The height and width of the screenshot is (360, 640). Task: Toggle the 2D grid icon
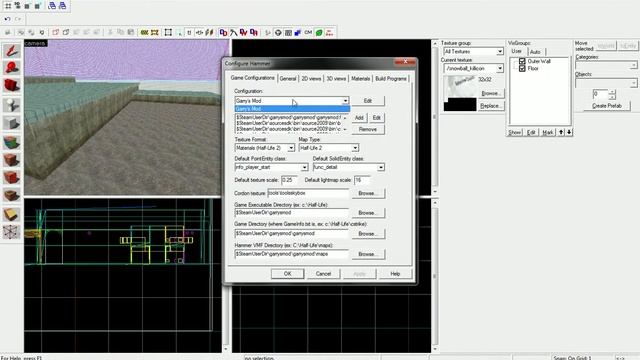click(x=8, y=6)
